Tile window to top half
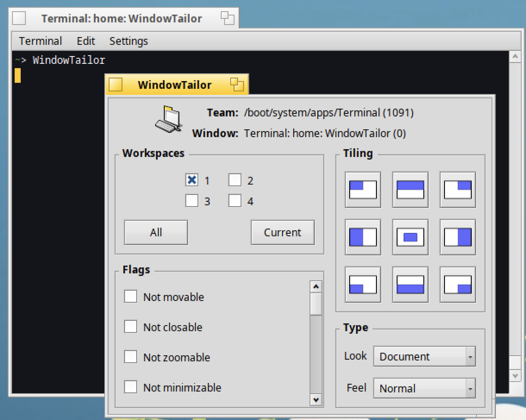This screenshot has height=420, width=526. pyautogui.click(x=410, y=190)
